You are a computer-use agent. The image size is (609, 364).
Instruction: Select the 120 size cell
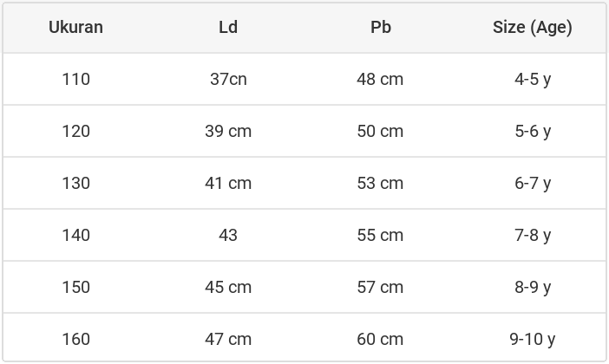click(x=75, y=131)
